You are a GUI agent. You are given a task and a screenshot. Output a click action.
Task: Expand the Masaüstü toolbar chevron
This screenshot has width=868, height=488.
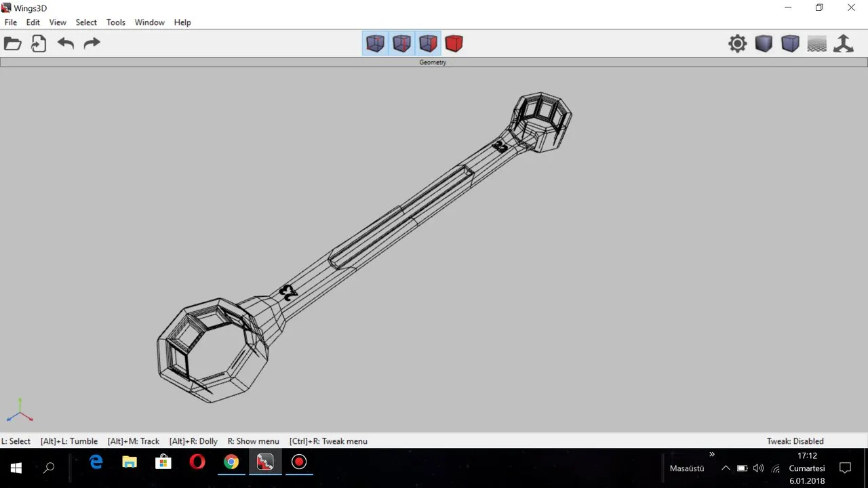pyautogui.click(x=712, y=454)
